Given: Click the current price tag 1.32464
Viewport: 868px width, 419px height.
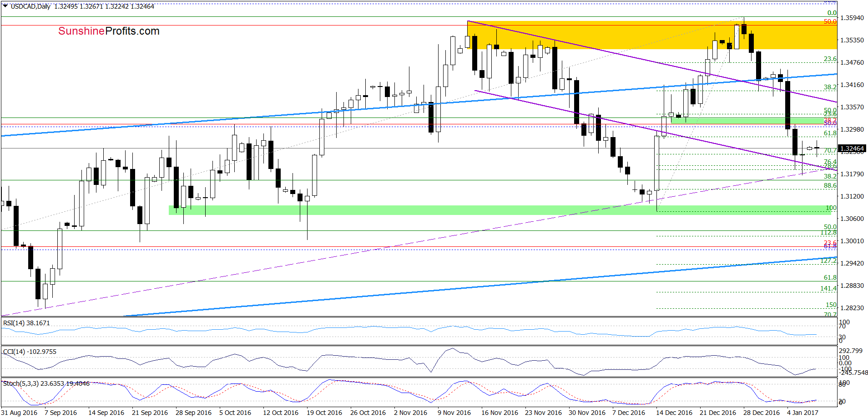Looking at the screenshot, I should (x=852, y=148).
